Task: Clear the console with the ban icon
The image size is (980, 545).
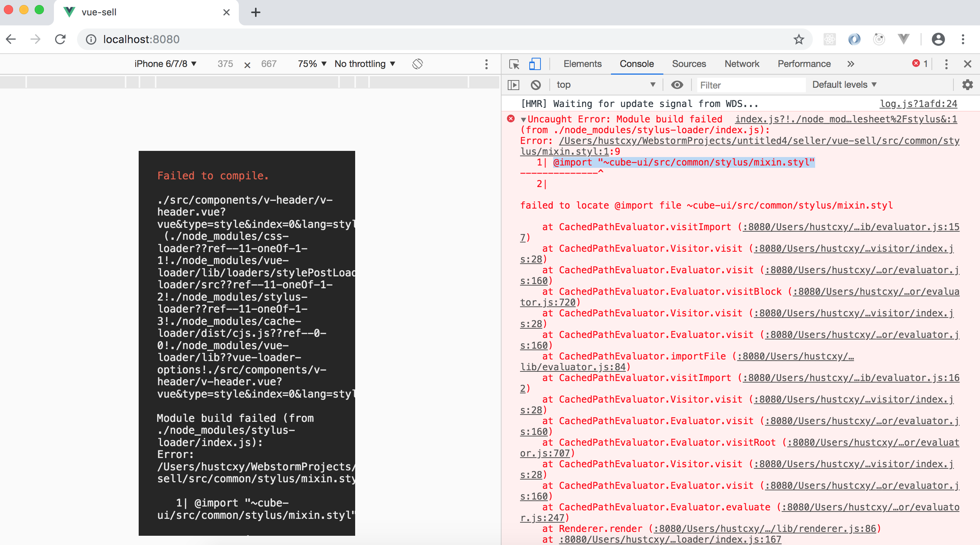Action: click(x=535, y=85)
